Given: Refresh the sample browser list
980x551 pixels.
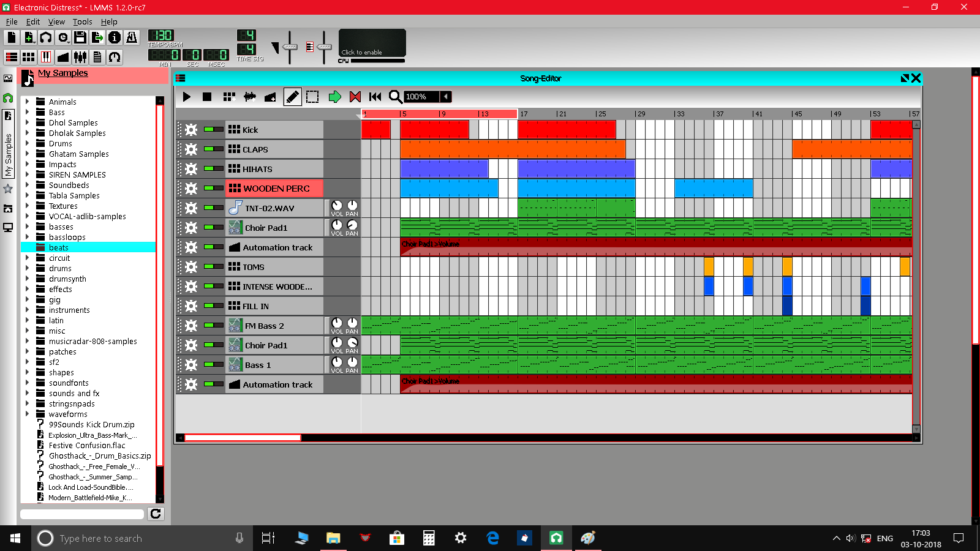Looking at the screenshot, I should [156, 514].
